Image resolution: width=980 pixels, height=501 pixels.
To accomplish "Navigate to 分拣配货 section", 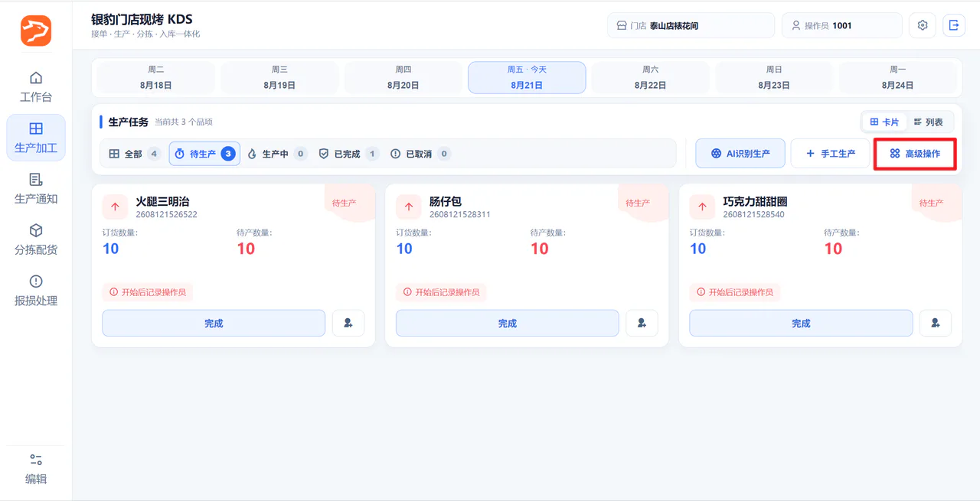I will coord(36,239).
